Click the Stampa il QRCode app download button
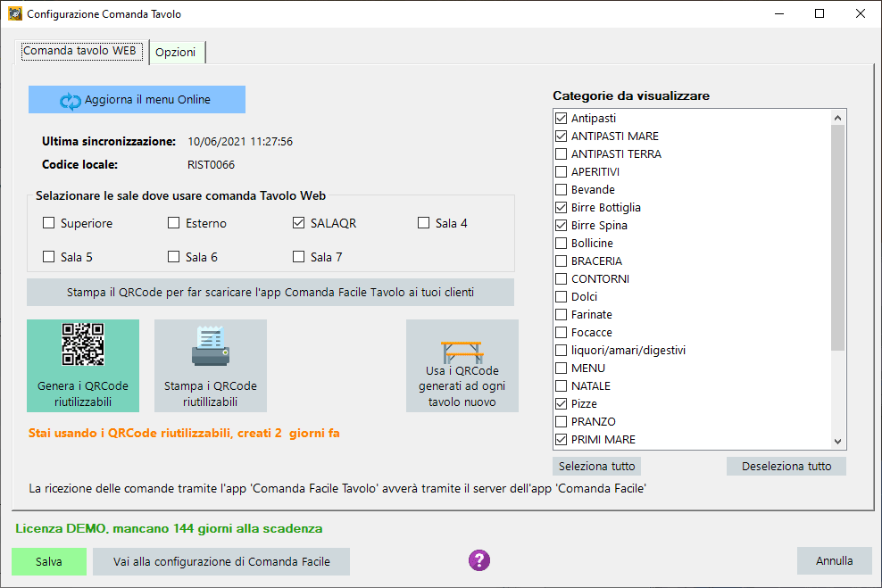The height and width of the screenshot is (588, 882). pyautogui.click(x=270, y=293)
